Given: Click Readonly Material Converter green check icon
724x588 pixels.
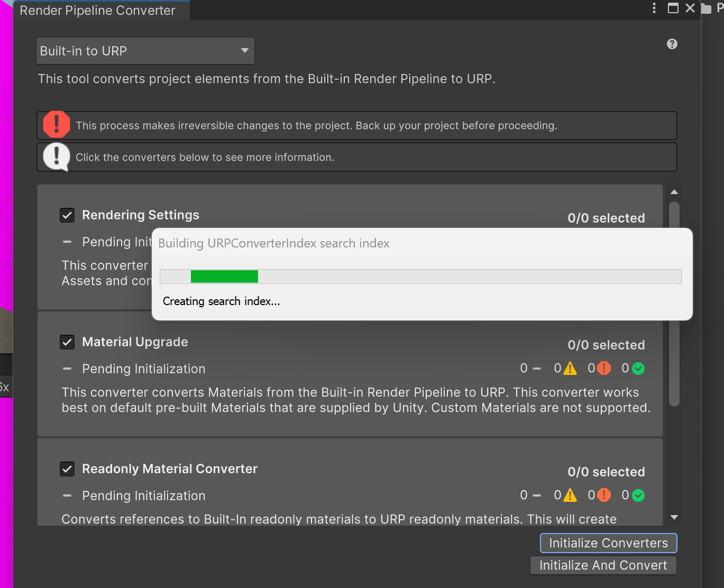Looking at the screenshot, I should tap(638, 495).
